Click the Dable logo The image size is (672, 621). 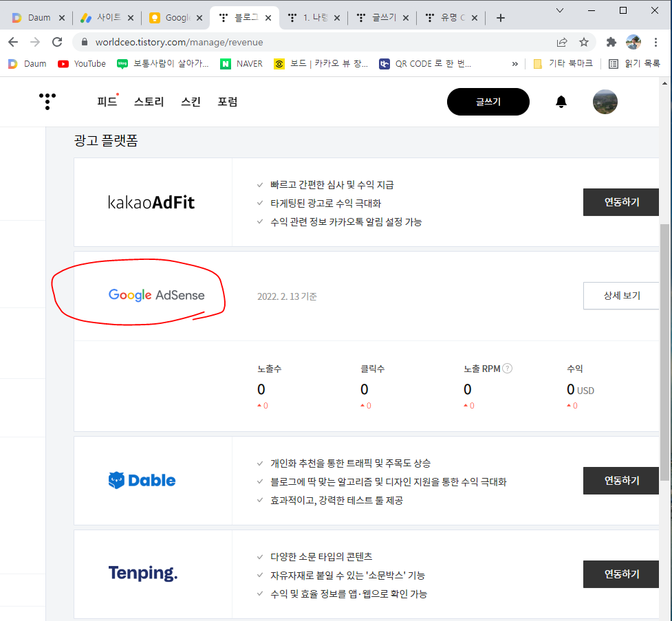[142, 481]
